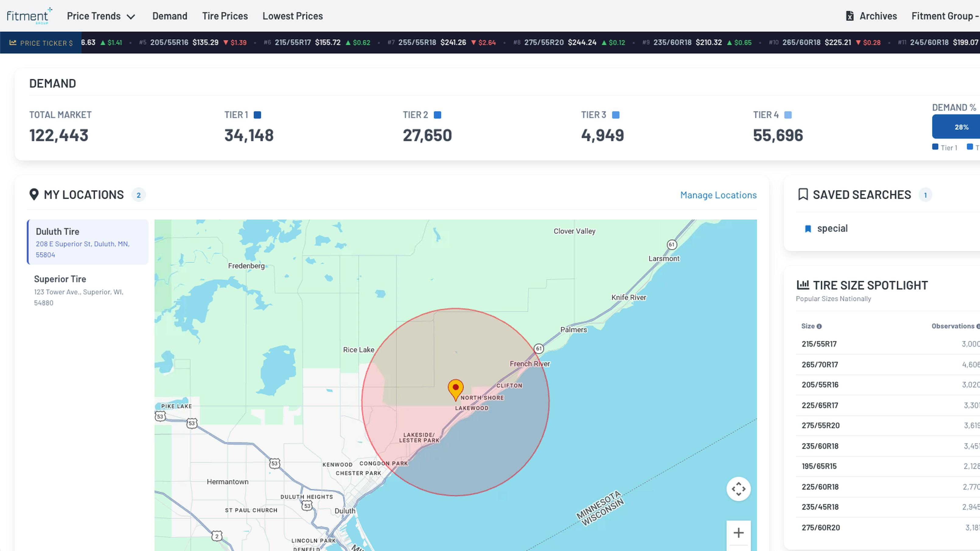The width and height of the screenshot is (980, 551).
Task: Open the Archives menu item
Action: coord(871,16)
